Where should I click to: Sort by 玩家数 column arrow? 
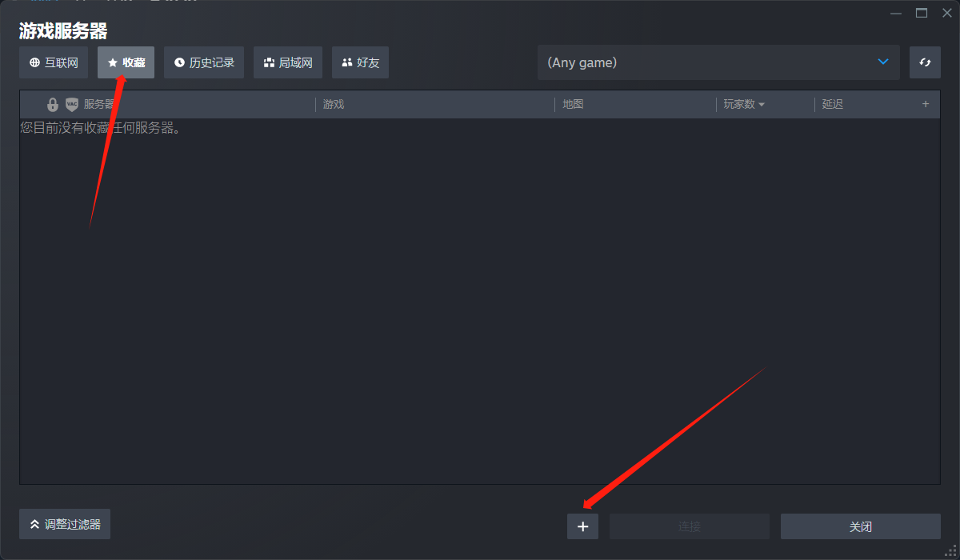[x=761, y=105]
